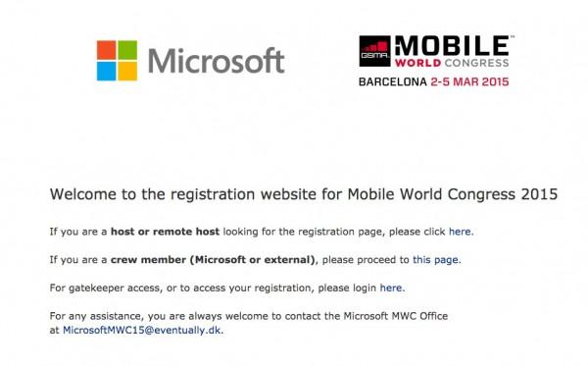
Task: Click the 'For gatekeeper access' sentence text
Action: 227,288
